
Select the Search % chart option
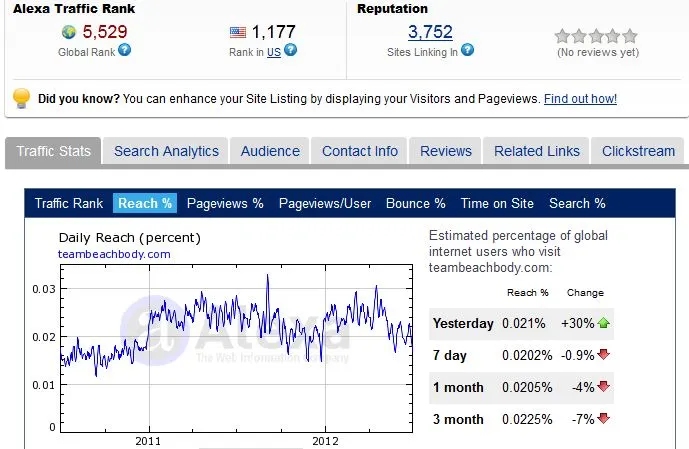point(577,203)
